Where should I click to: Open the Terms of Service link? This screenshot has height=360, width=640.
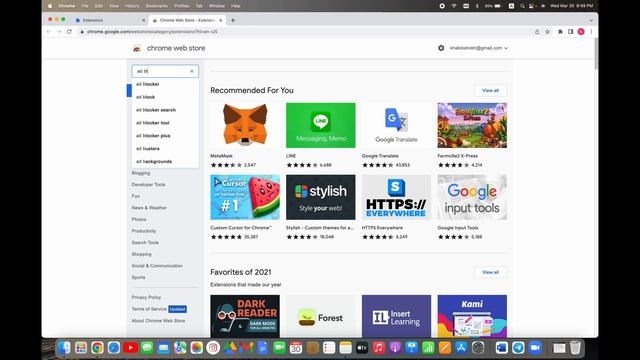click(149, 309)
